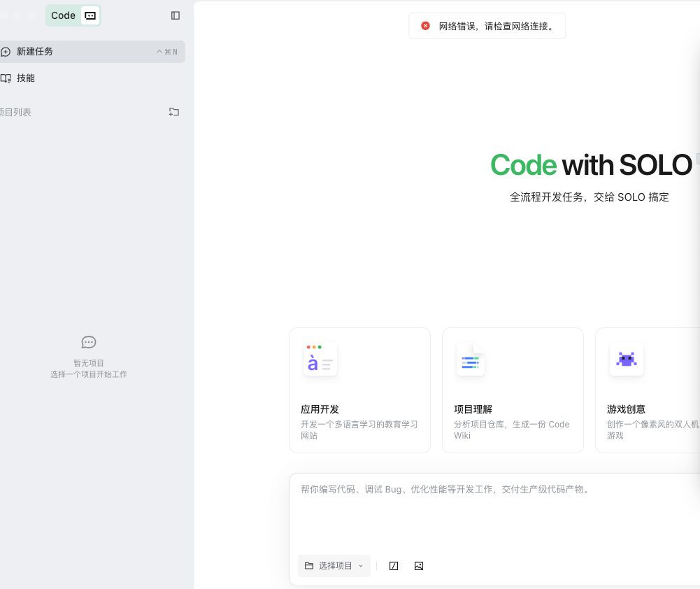Click the 网络错误 notification message
This screenshot has width=700, height=589.
[496, 27]
